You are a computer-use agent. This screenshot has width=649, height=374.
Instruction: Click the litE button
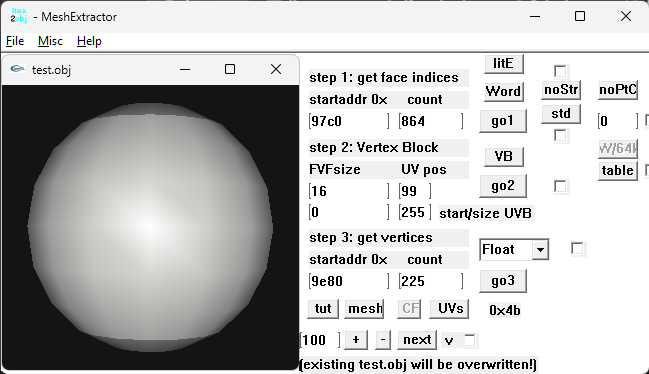504,64
